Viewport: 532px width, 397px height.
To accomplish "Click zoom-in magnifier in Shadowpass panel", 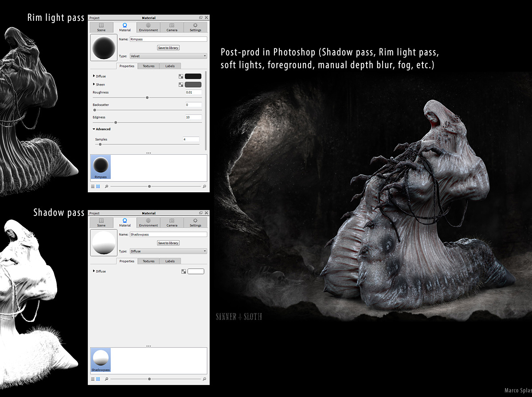I will (x=204, y=379).
